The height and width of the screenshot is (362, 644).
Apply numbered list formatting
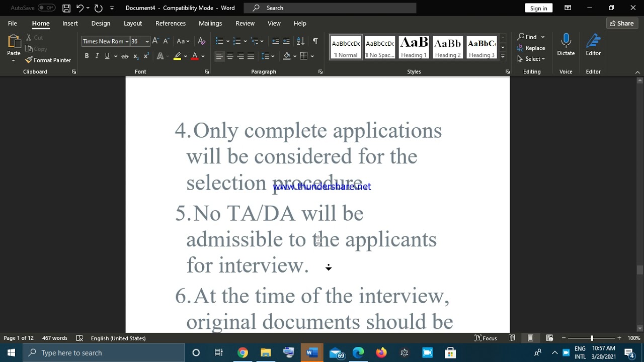[237, 41]
